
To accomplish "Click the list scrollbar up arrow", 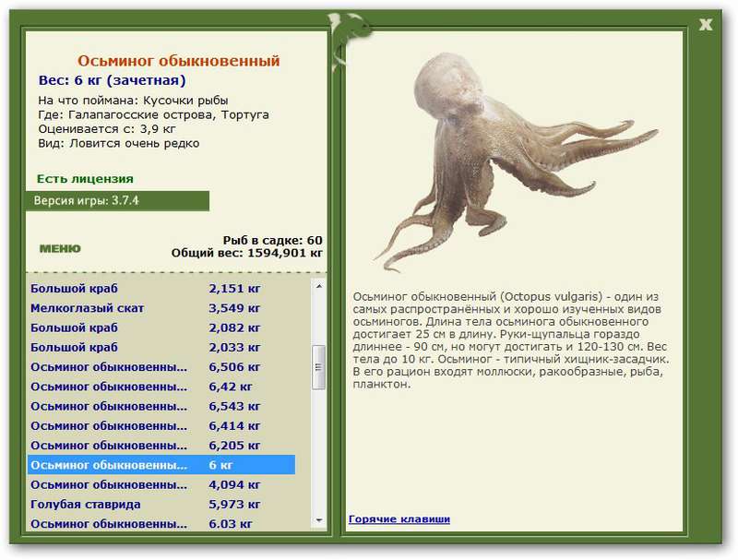I will (319, 286).
